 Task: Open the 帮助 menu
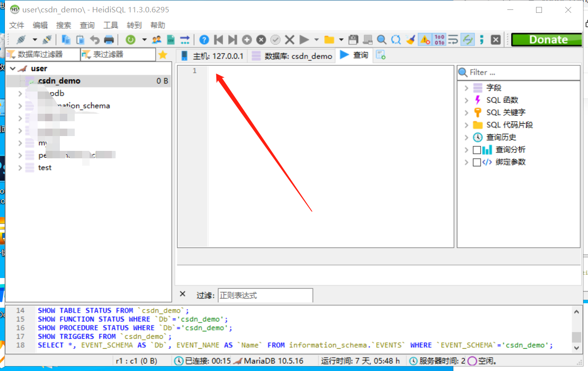click(x=157, y=25)
